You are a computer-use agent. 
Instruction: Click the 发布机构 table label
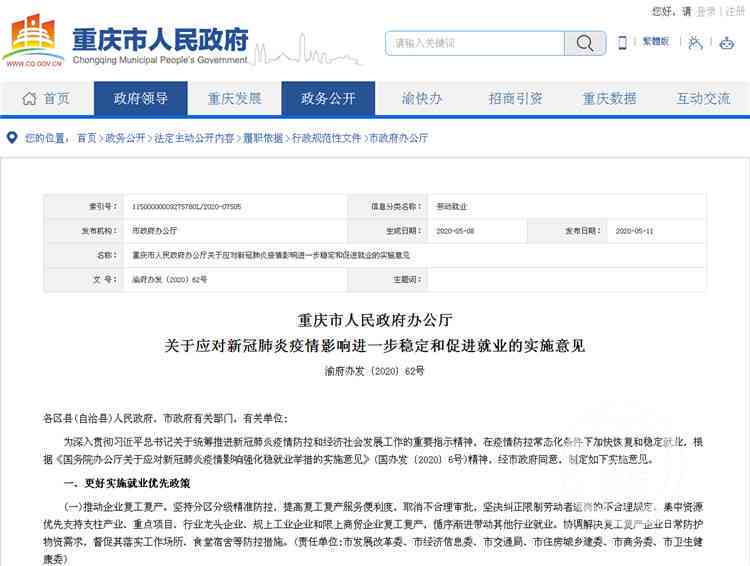point(99,231)
